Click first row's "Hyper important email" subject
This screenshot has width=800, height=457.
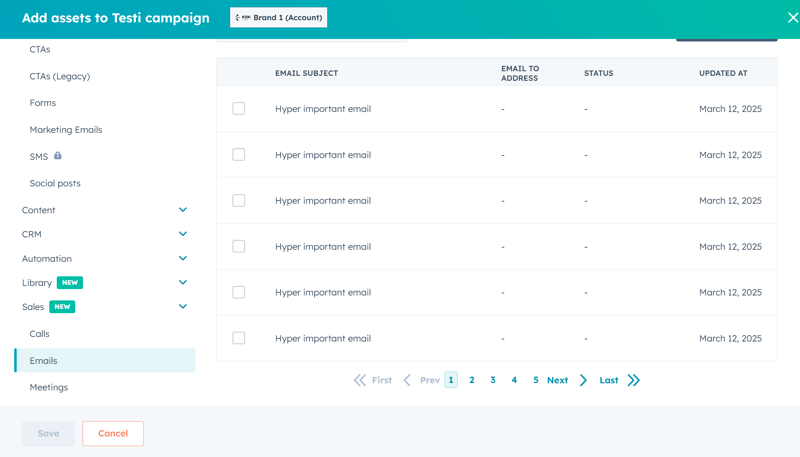323,109
